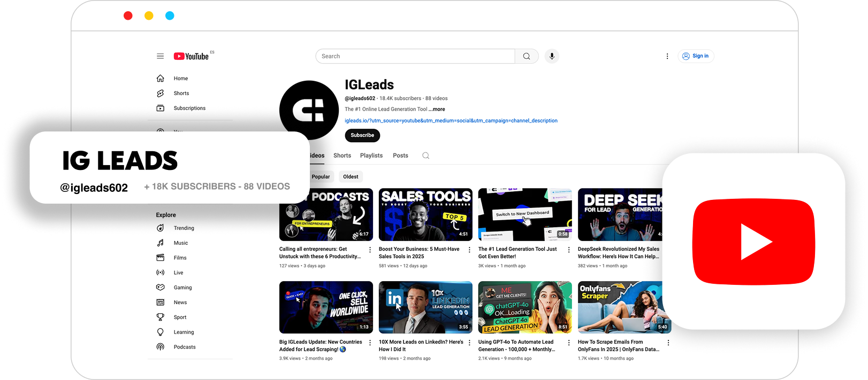
Task: Open the Sales Tools video thumbnail
Action: 425,215
